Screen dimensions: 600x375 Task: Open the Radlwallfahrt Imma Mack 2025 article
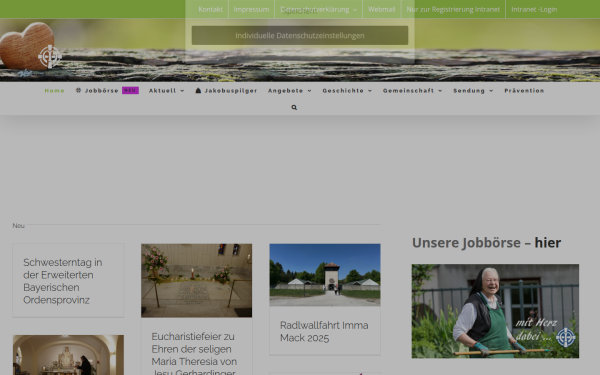[324, 331]
